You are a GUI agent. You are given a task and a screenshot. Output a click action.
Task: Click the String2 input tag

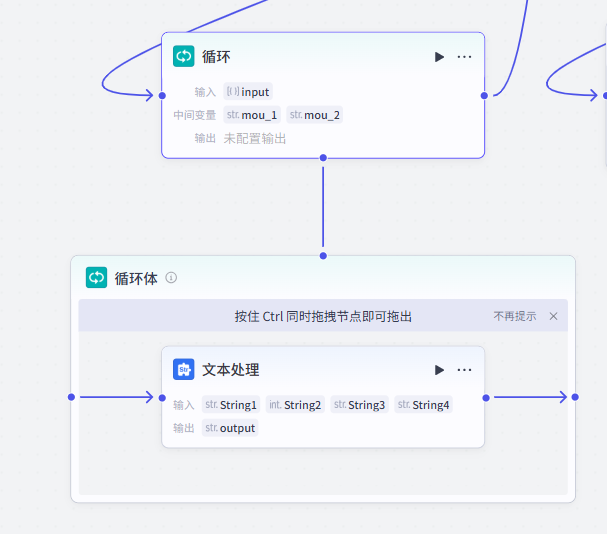295,405
